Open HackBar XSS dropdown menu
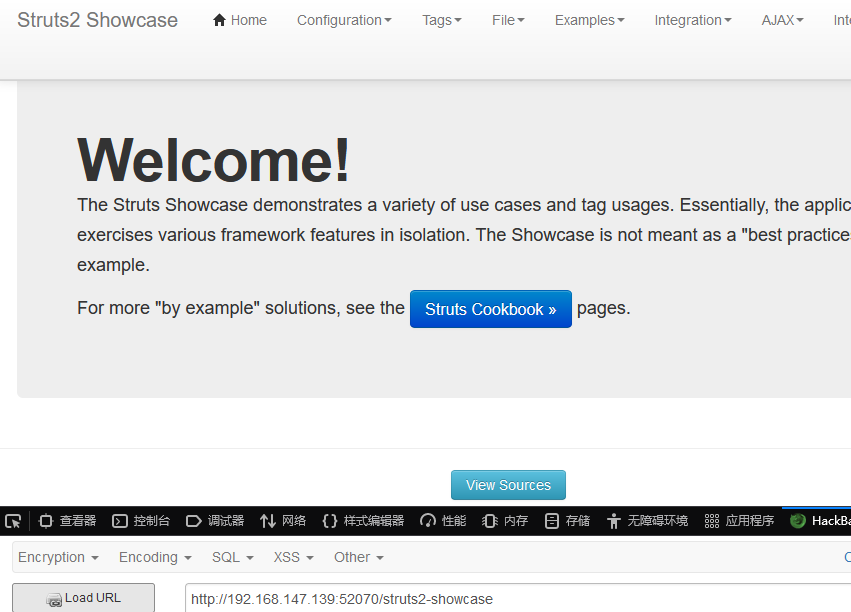This screenshot has height=612, width=851. coord(294,557)
